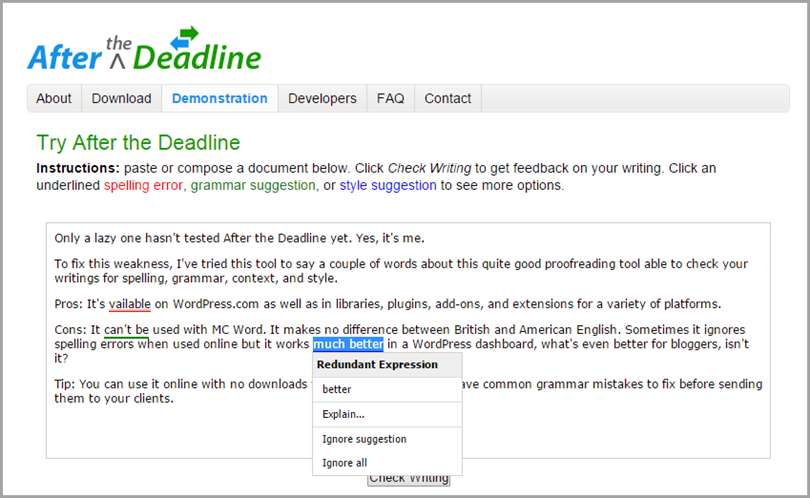Open the Contact tab
810x498 pixels.
coord(447,98)
